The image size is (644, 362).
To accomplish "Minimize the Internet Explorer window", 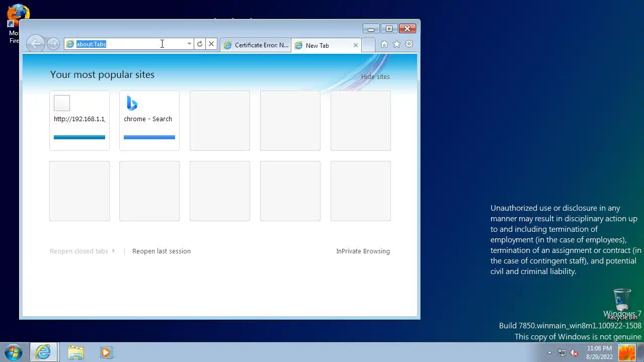I will pyautogui.click(x=371, y=29).
